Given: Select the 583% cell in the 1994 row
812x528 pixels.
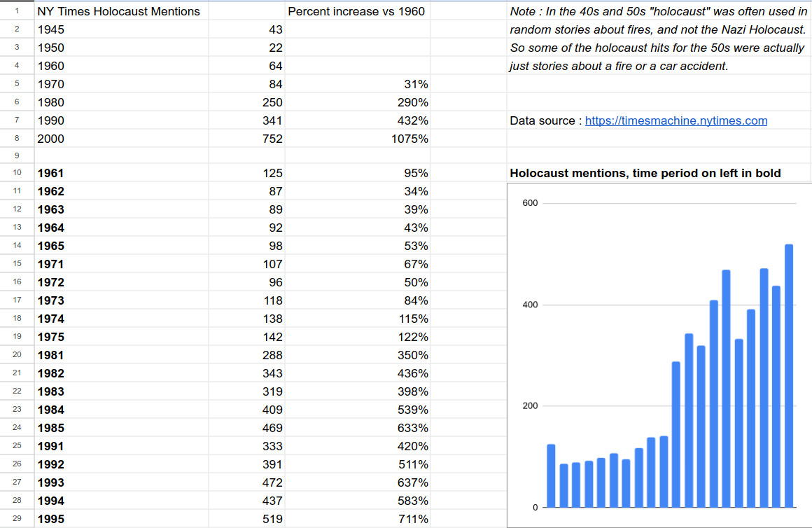Looking at the screenshot, I should click(x=358, y=501).
